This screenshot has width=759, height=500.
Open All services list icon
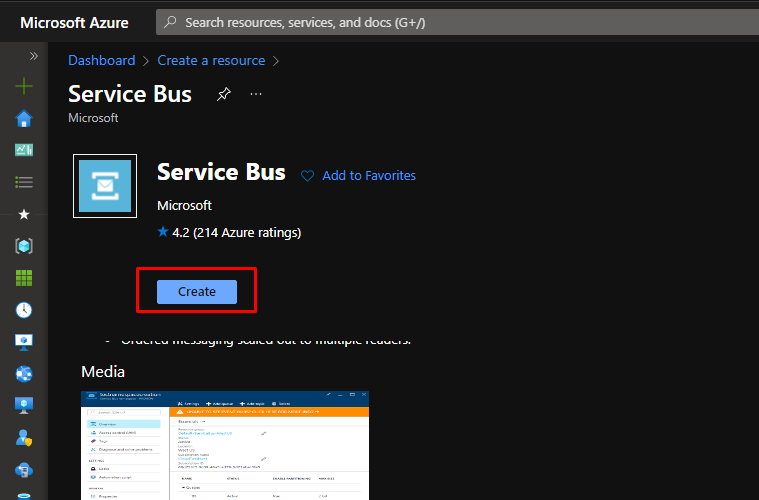(x=24, y=182)
